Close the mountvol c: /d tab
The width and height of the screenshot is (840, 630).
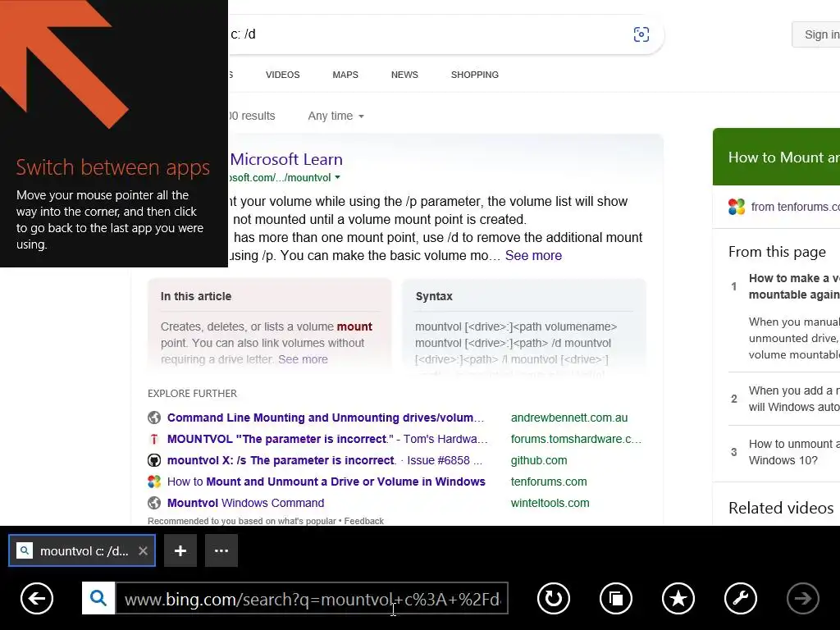pos(143,550)
